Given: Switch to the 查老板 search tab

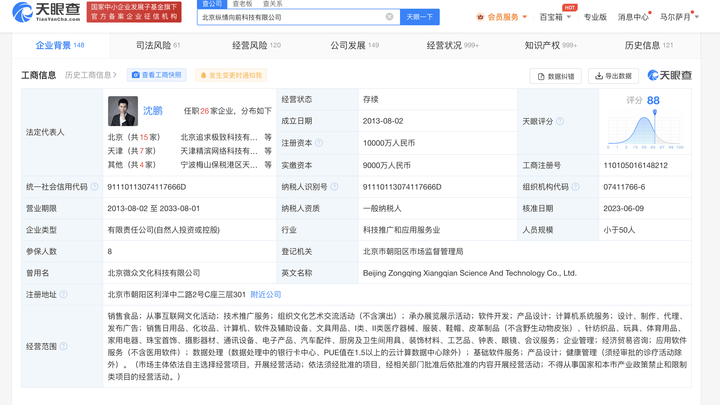Looking at the screenshot, I should [x=242, y=4].
